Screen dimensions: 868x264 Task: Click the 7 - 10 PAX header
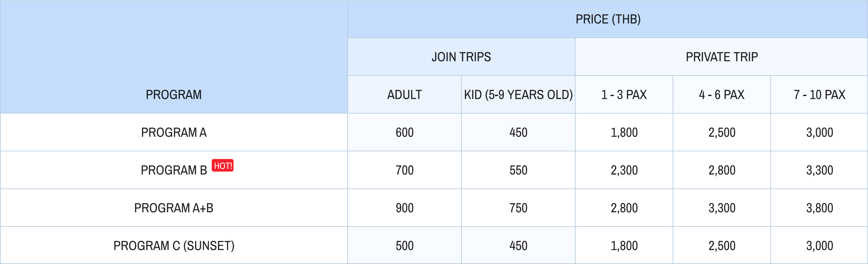(x=819, y=94)
